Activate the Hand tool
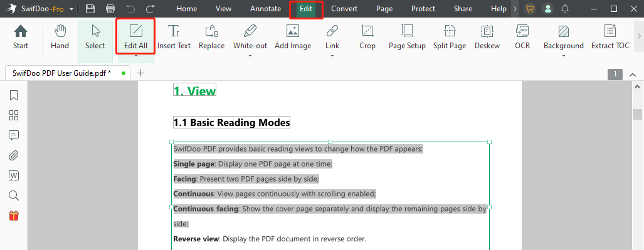This screenshot has height=250, width=644. (x=60, y=38)
